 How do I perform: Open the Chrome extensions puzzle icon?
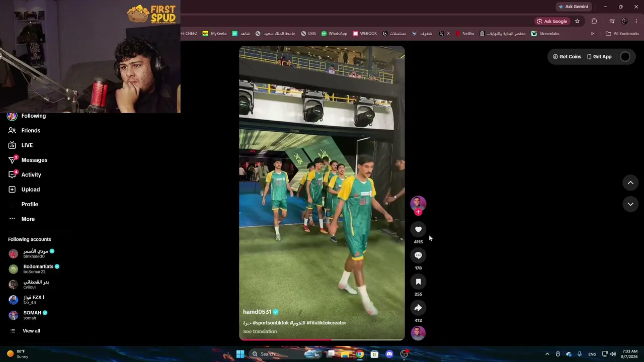pos(594,21)
